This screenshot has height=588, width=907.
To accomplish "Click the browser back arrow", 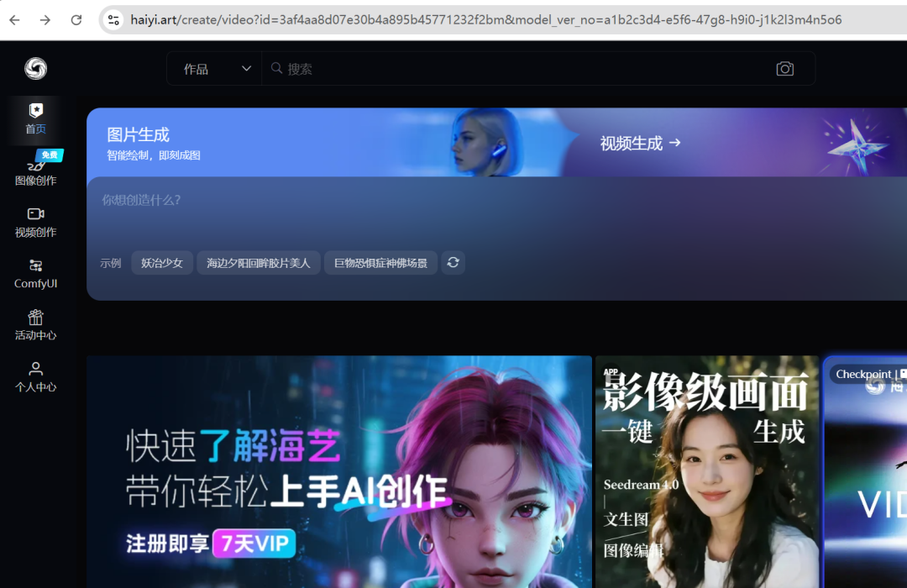I will (14, 18).
